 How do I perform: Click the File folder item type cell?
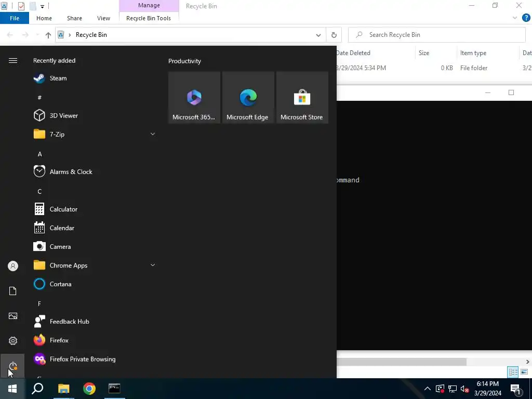click(474, 68)
